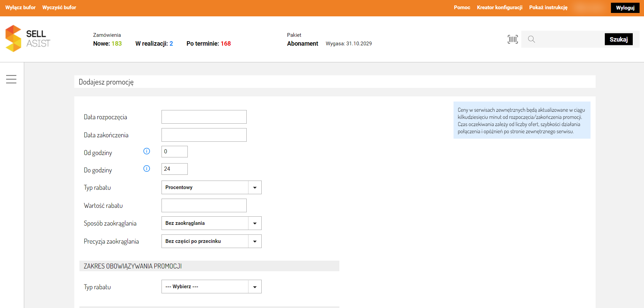Viewport: 644px width, 308px height.
Task: Expand the Procentowy discount type dropdown
Action: pyautogui.click(x=211, y=187)
